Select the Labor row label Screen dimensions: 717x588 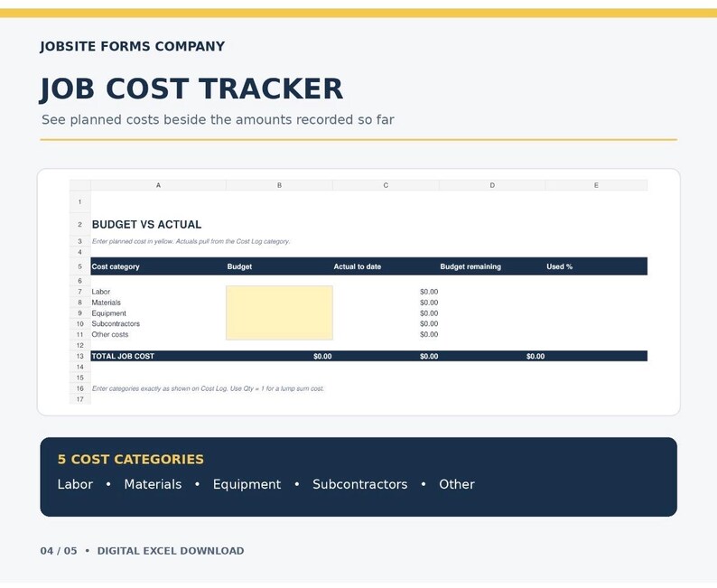100,292
